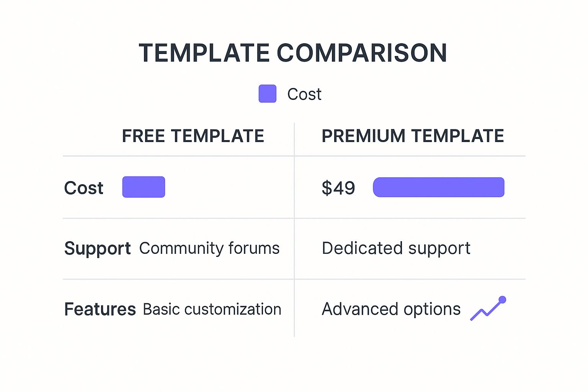This screenshot has width=588, height=392.
Task: Click the Features row label
Action: point(100,309)
